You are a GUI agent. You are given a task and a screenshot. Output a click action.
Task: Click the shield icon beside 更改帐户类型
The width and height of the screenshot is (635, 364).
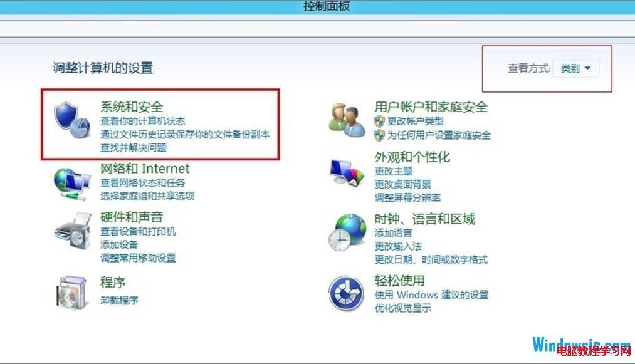[x=379, y=121]
